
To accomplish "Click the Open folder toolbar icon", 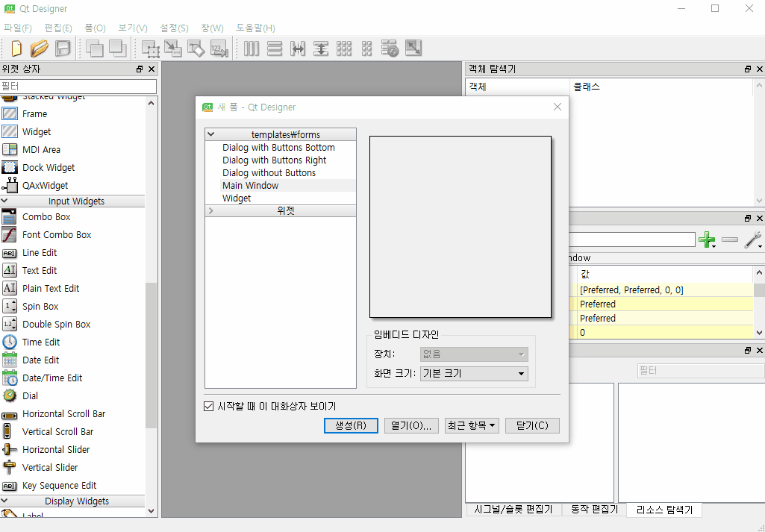I will (x=40, y=48).
